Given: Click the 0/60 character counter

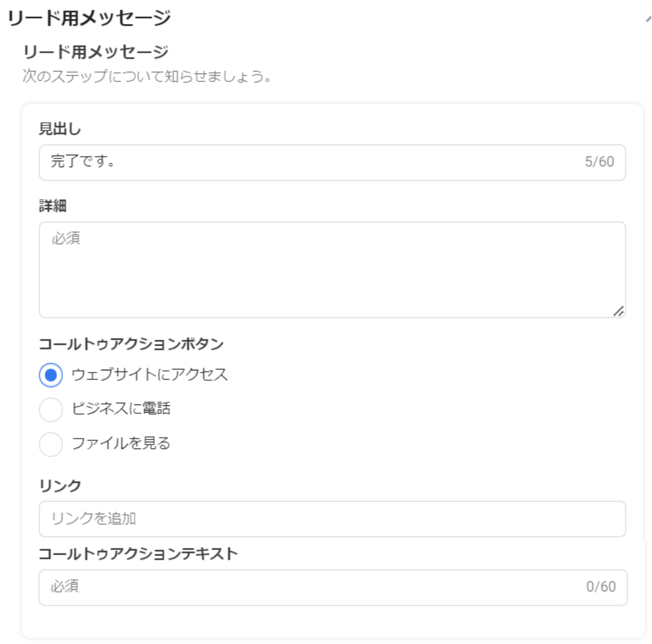Looking at the screenshot, I should 601,587.
